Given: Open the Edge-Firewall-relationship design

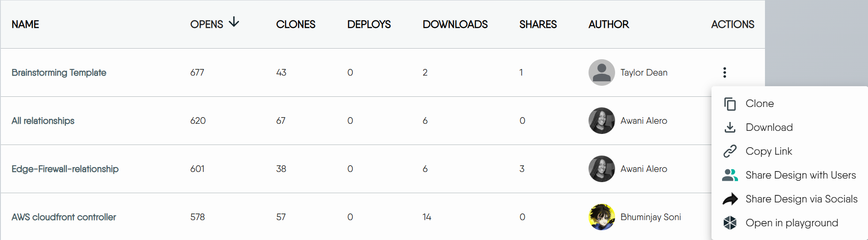Looking at the screenshot, I should click(65, 169).
